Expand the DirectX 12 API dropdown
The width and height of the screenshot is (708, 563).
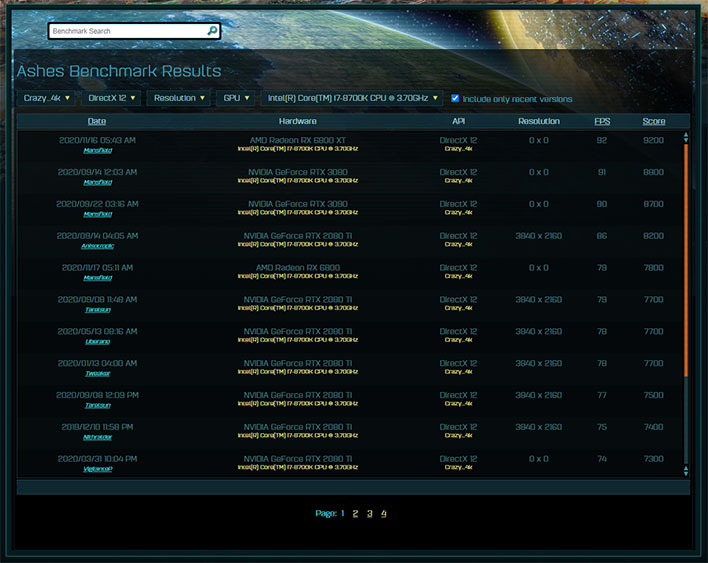tap(112, 99)
